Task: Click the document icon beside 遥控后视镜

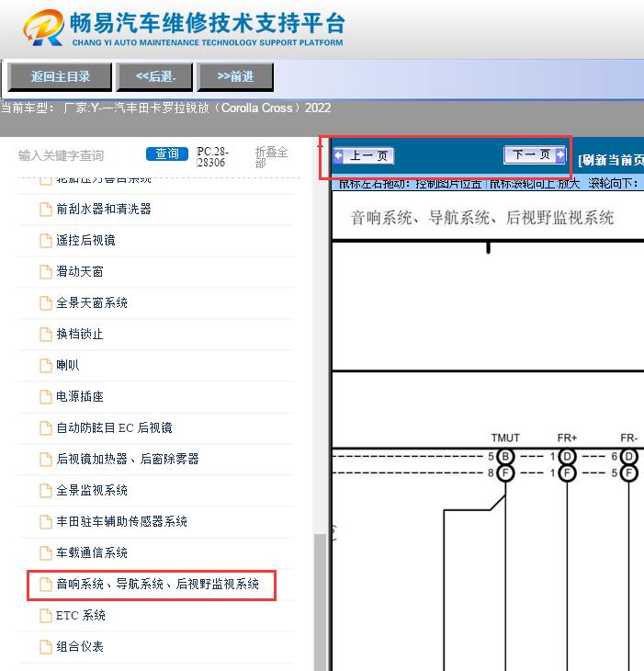Action: (46, 241)
